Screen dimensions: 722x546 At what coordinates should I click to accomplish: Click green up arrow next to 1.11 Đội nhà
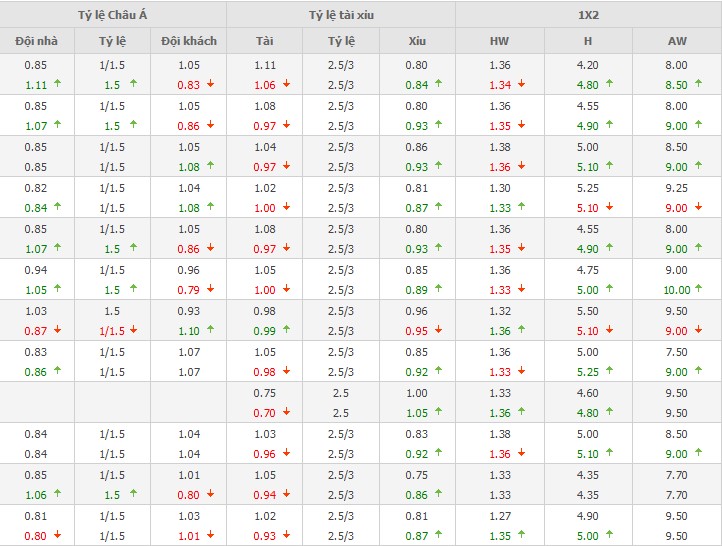pyautogui.click(x=57, y=85)
